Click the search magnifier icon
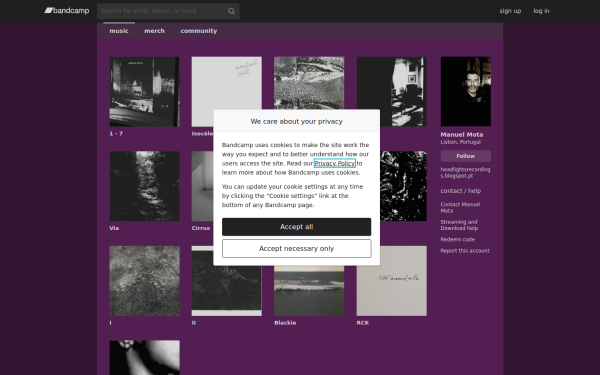Image resolution: width=600 pixels, height=375 pixels. pyautogui.click(x=231, y=11)
